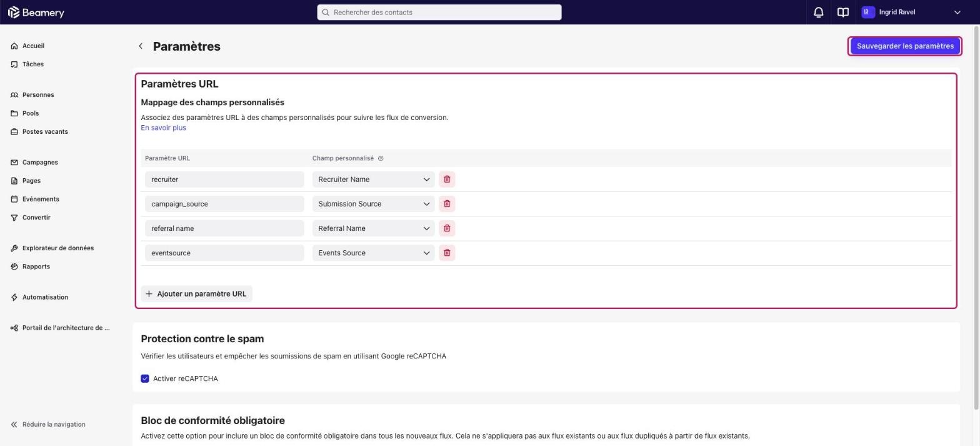Edit the referral name parameter field
Screen dimensions: 980x446
click(224, 228)
